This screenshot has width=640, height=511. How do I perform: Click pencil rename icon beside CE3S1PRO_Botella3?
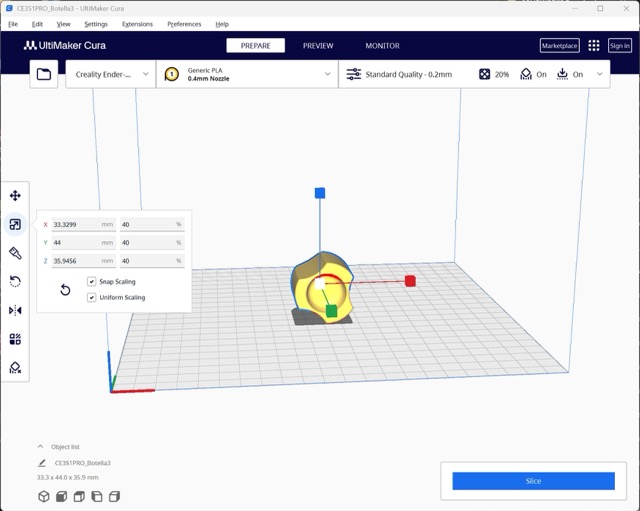pos(42,463)
